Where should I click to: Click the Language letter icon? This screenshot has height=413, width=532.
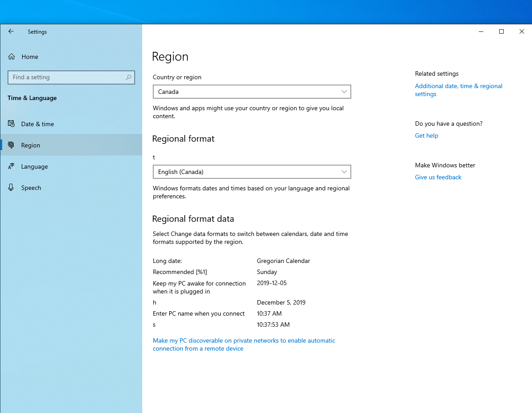[x=12, y=166]
